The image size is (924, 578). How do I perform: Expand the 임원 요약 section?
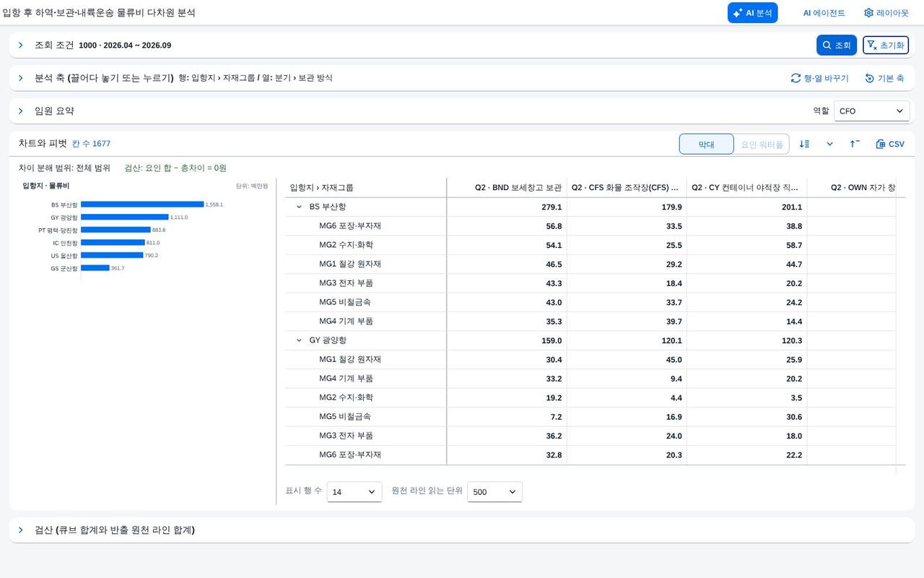coord(21,111)
